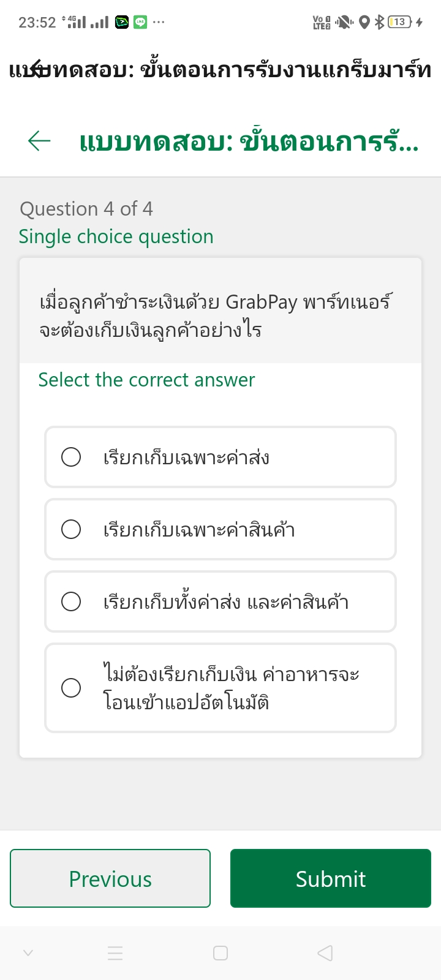Tap the question text about GrabPay payment
The image size is (441, 980).
coord(216,316)
